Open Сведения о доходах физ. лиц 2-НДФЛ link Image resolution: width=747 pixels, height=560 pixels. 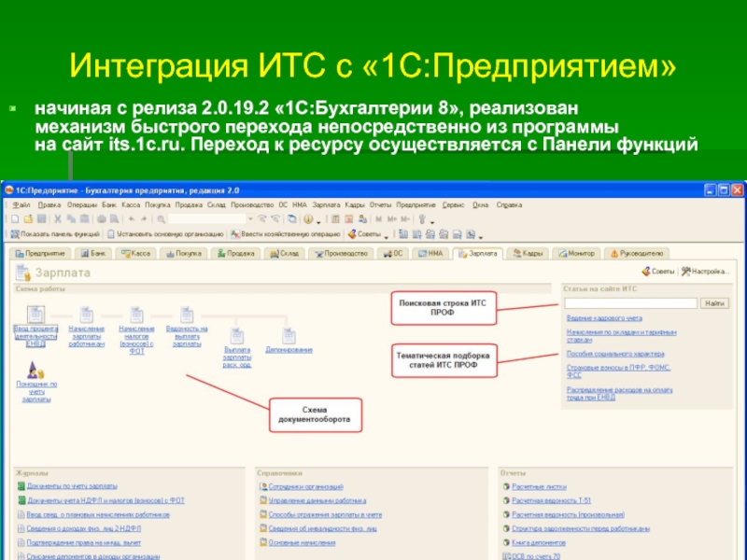pos(83,528)
